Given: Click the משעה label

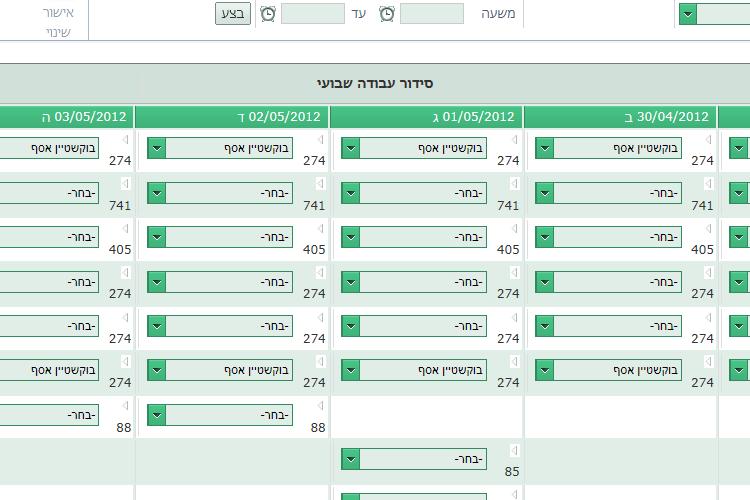Looking at the screenshot, I should 498,14.
